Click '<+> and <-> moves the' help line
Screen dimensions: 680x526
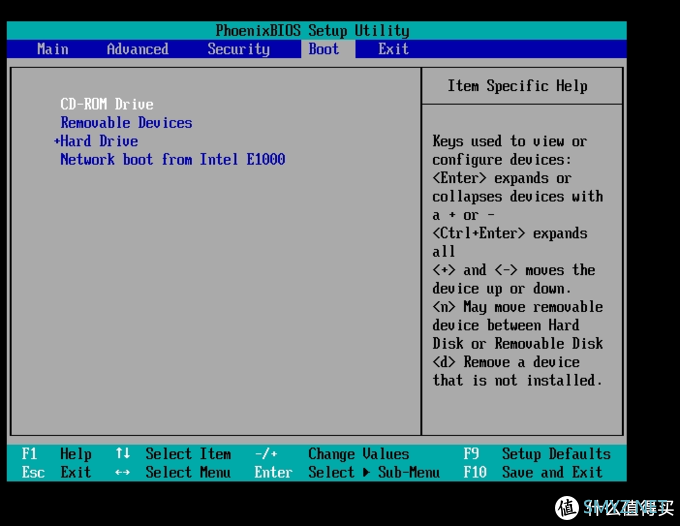tap(514, 270)
